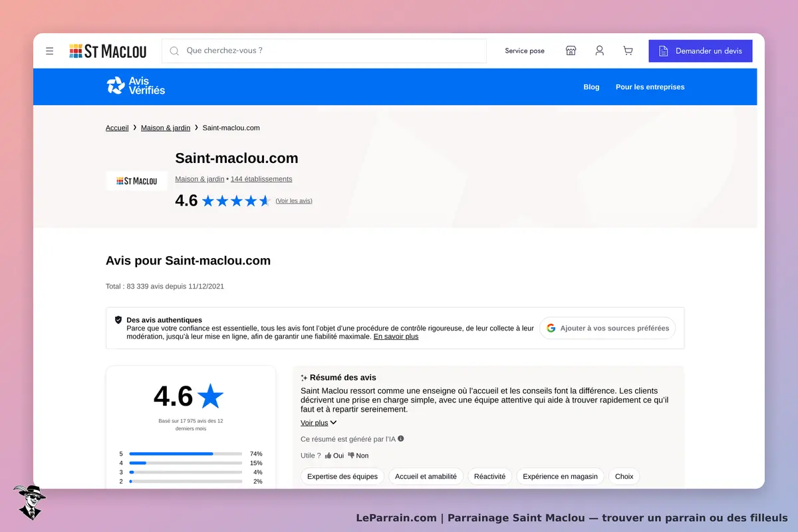Click the Résumé des avis heading
The image size is (798, 532).
[343, 377]
